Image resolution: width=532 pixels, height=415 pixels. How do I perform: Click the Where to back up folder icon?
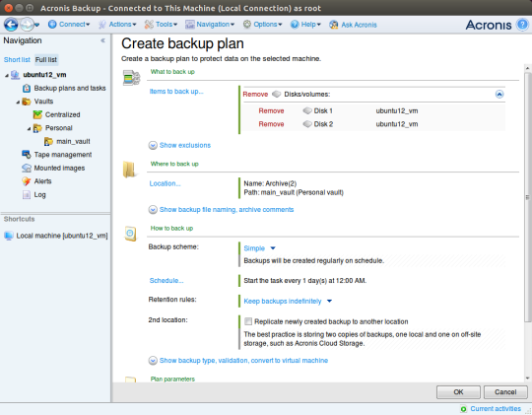coord(130,170)
